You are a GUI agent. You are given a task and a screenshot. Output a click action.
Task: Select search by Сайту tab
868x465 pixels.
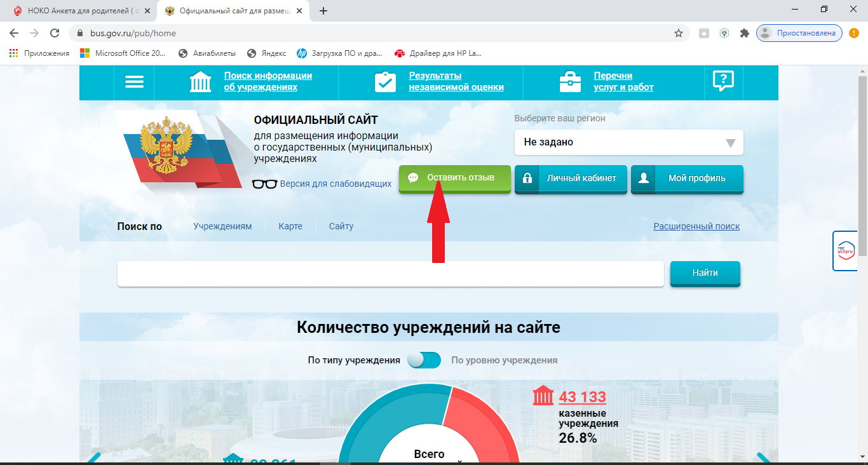pos(341,226)
